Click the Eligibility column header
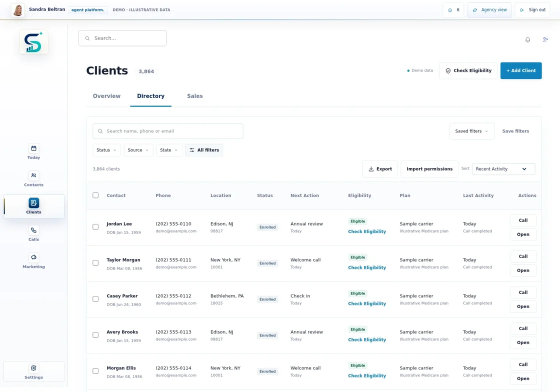560x392 pixels. click(x=359, y=195)
